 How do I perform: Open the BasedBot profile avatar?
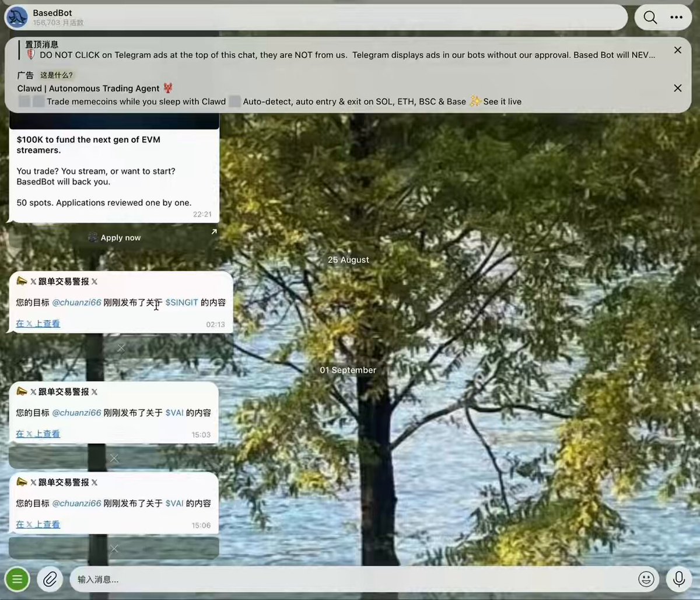[x=17, y=17]
